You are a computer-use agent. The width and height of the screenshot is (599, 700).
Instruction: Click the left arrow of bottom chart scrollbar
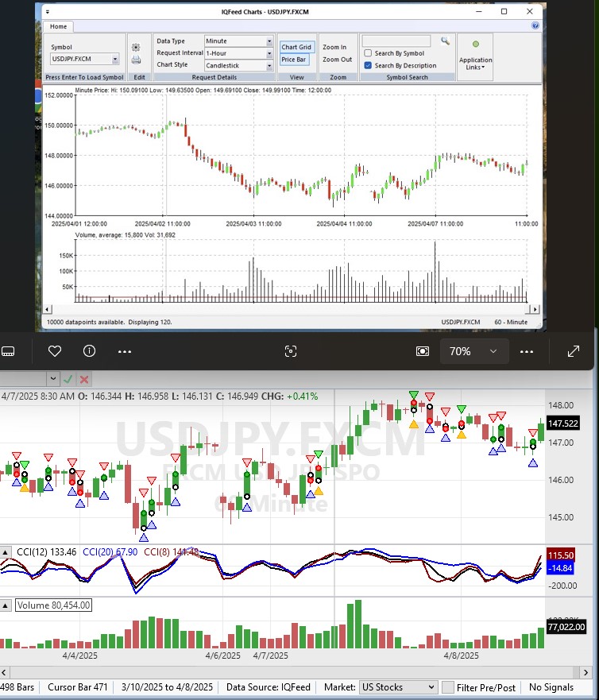(4, 672)
